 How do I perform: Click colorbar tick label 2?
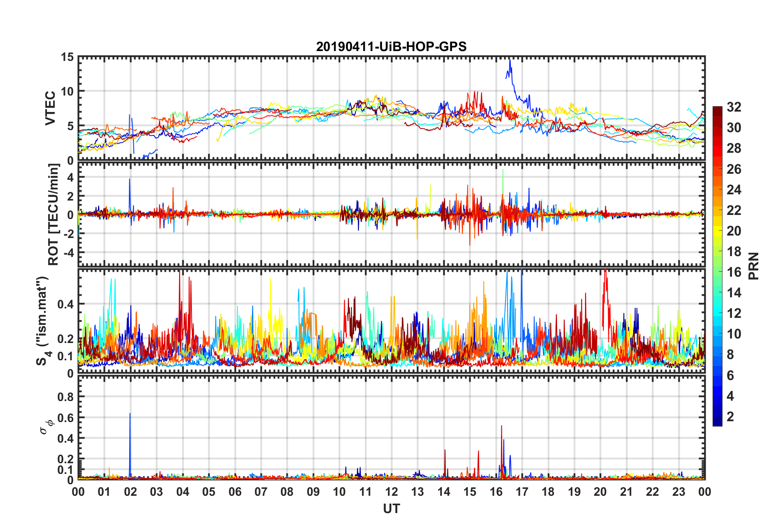pos(730,416)
